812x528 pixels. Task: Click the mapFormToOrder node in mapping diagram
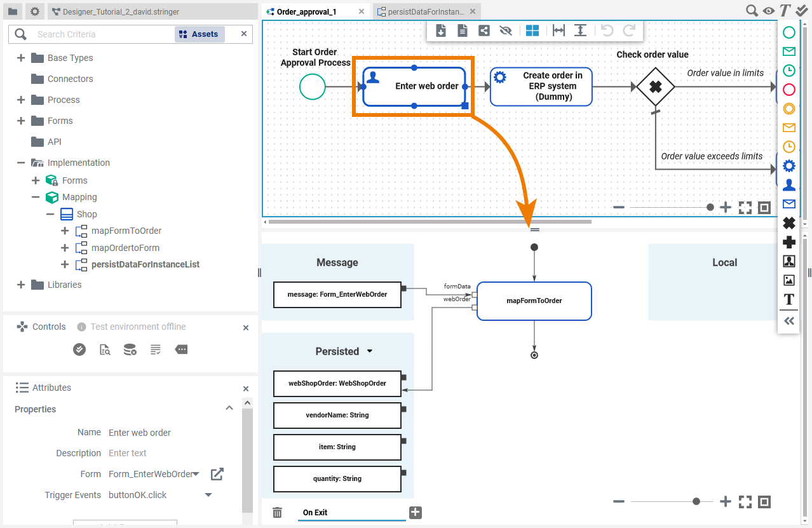(534, 301)
